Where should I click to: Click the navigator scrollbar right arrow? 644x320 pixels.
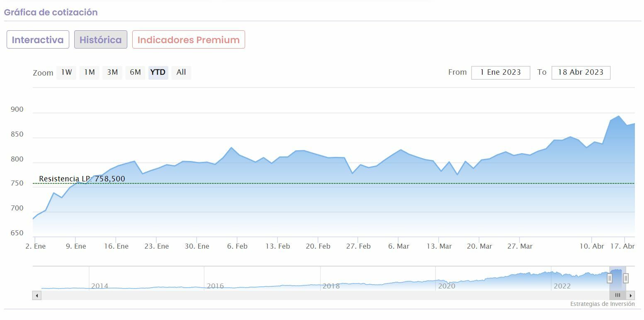click(x=631, y=296)
